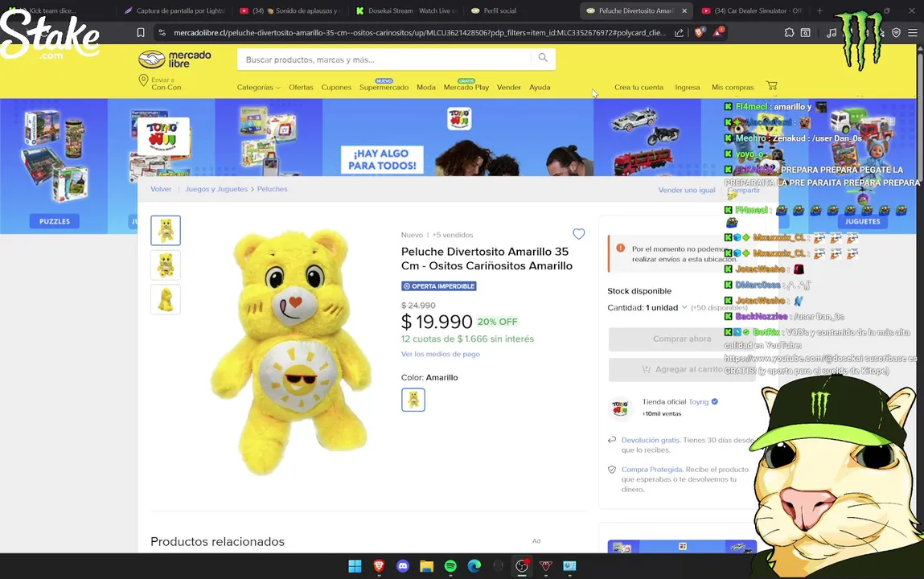Image resolution: width=924 pixels, height=579 pixels.
Task: Click Crea tu cuenta link
Action: [x=639, y=87]
